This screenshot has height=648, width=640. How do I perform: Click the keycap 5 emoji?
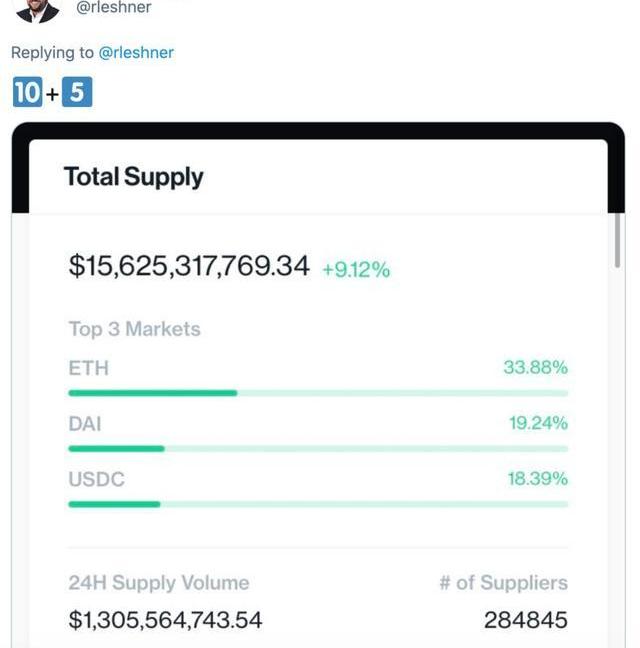77,94
